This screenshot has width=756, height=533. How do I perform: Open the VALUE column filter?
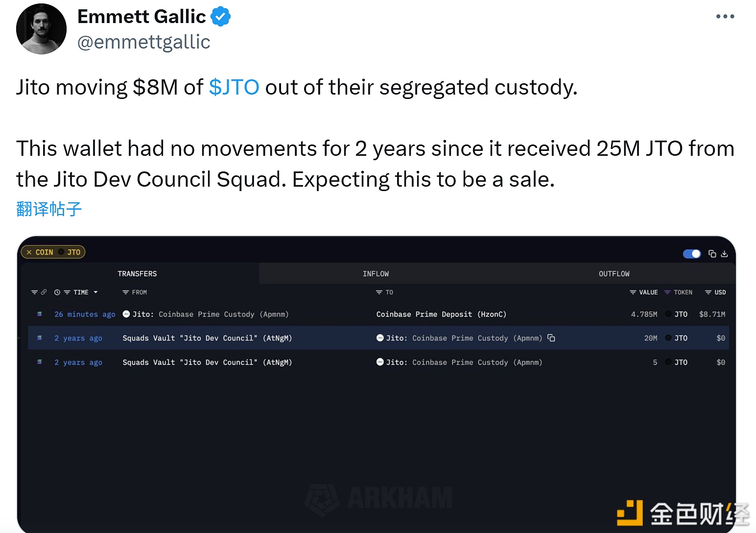click(633, 292)
